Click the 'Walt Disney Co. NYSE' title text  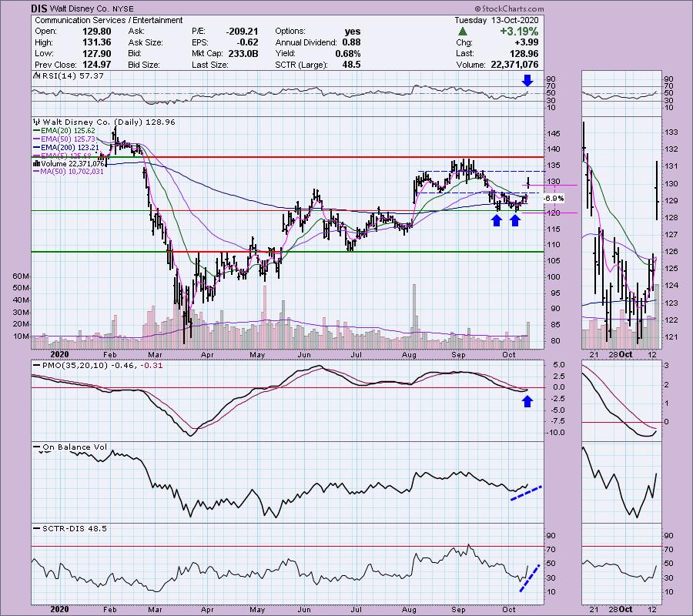[92, 8]
